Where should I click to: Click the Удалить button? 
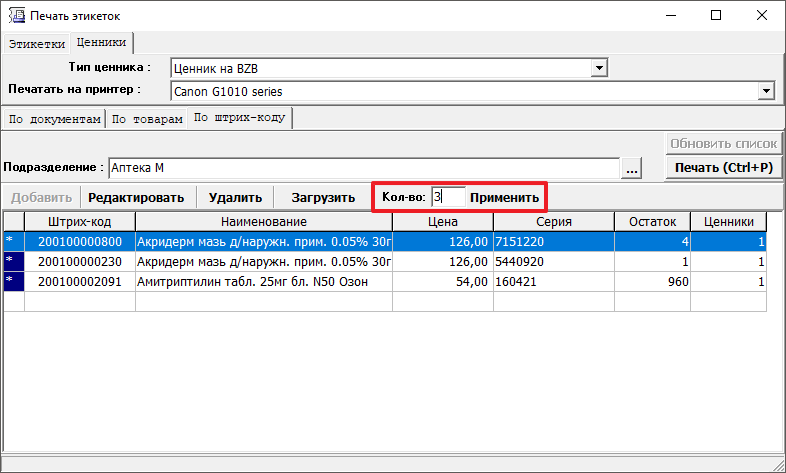235,198
